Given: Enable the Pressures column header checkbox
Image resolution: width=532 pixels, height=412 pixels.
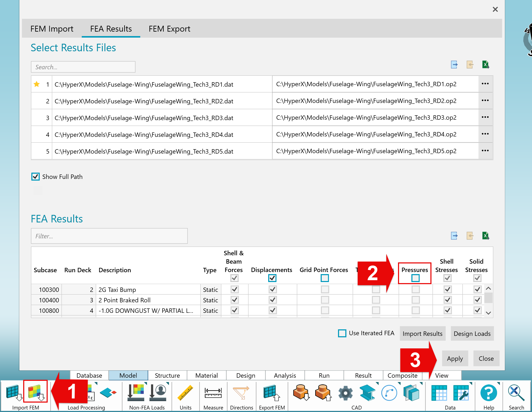Looking at the screenshot, I should 415,278.
